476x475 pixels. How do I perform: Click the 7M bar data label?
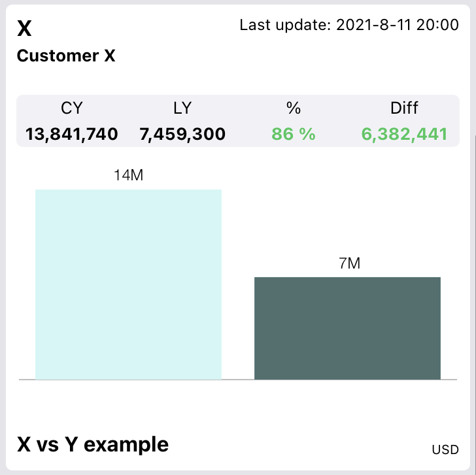(x=347, y=263)
